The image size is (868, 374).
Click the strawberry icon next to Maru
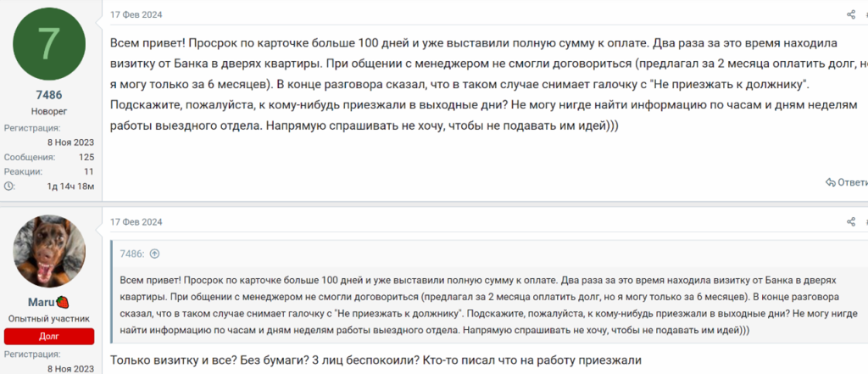(63, 301)
